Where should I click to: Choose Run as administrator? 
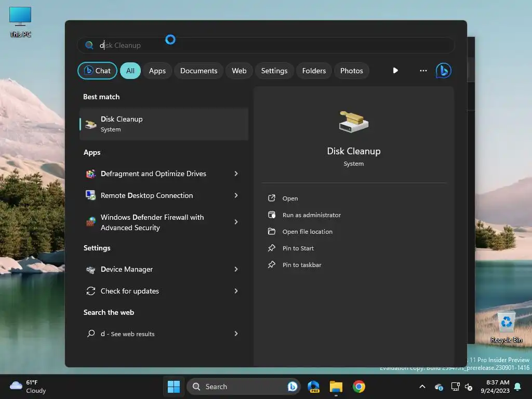[x=312, y=215]
